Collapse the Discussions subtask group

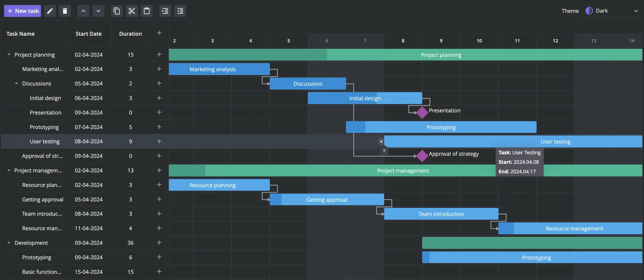[16, 83]
